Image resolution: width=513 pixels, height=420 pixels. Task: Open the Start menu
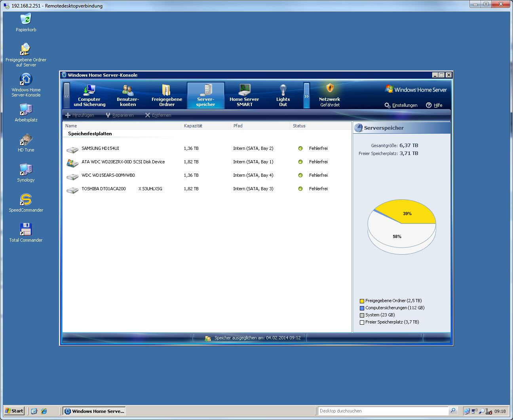click(14, 411)
